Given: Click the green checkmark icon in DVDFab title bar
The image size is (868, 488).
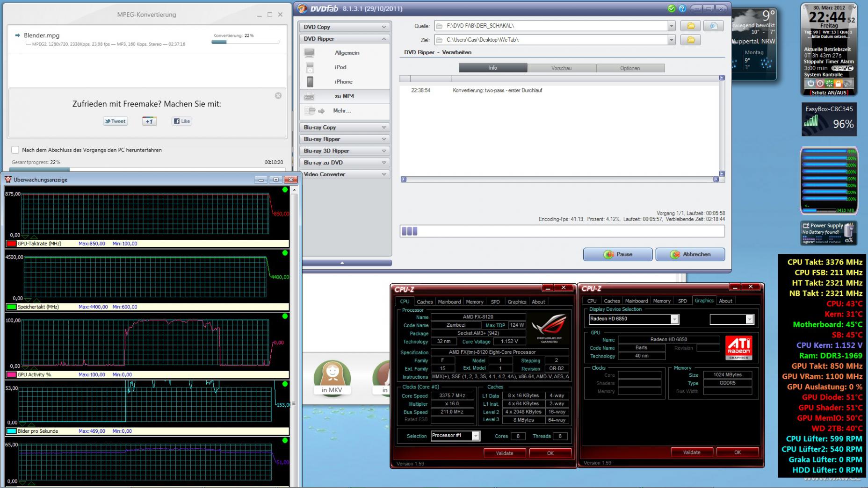Looking at the screenshot, I should click(x=672, y=8).
